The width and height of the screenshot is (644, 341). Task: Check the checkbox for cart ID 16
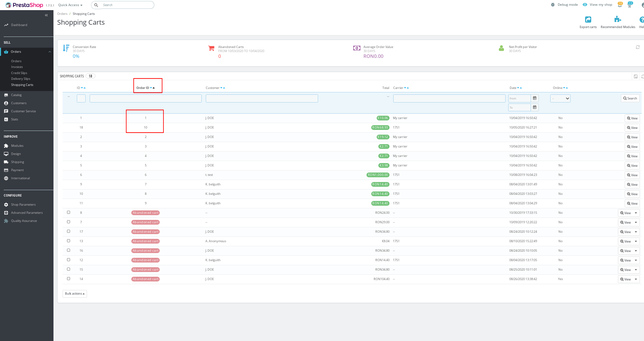click(68, 250)
